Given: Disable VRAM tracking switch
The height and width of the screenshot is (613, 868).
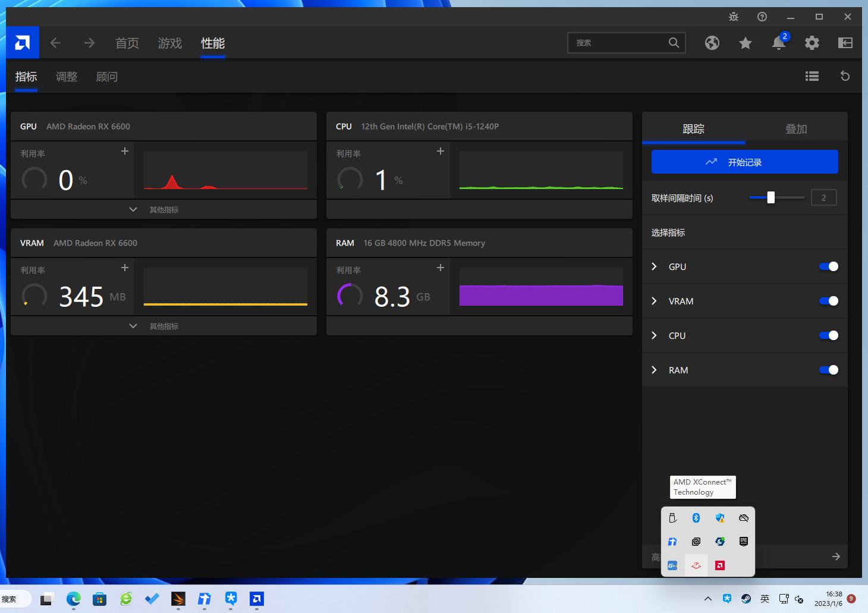Looking at the screenshot, I should 828,301.
